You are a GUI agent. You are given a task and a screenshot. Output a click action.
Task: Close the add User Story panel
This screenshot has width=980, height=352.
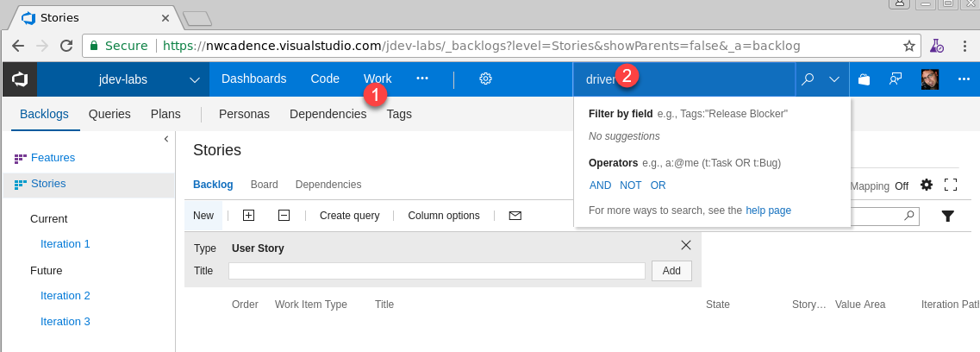[686, 245]
